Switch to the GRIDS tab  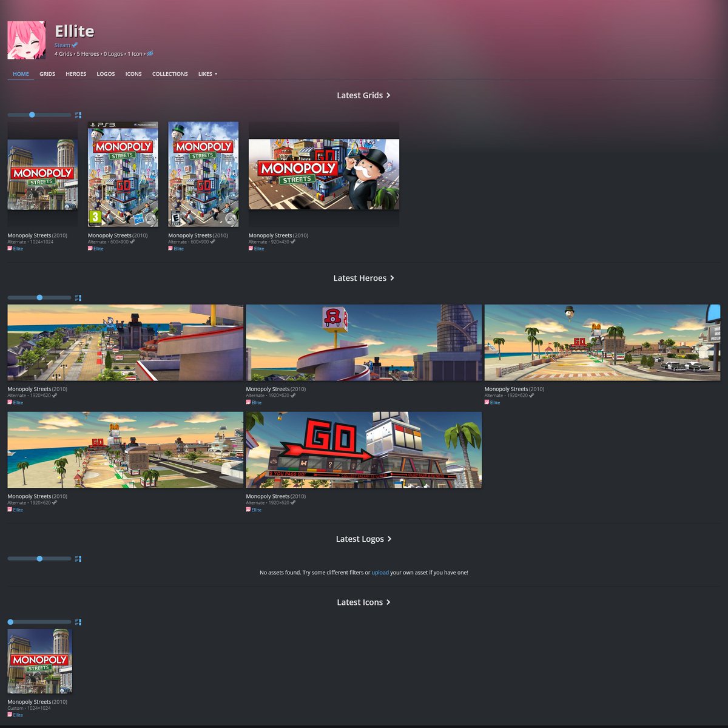47,73
